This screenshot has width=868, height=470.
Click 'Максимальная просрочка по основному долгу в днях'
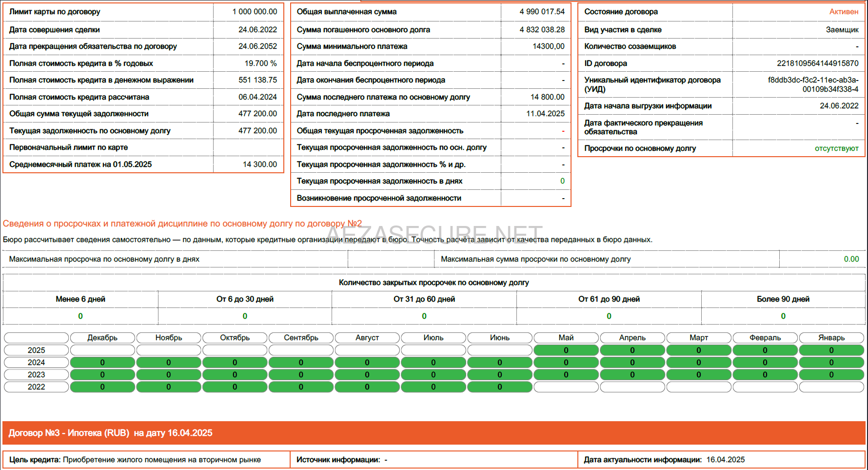click(x=104, y=259)
